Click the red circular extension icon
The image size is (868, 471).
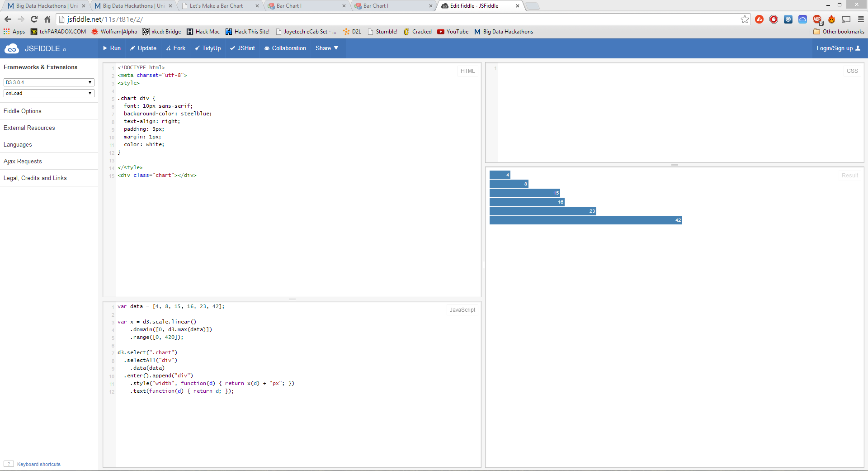coord(774,19)
